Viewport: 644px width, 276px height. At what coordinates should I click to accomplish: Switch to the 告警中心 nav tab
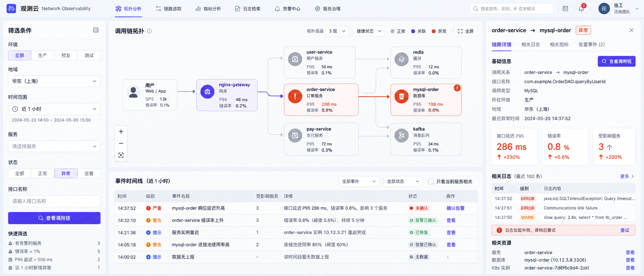click(x=287, y=9)
